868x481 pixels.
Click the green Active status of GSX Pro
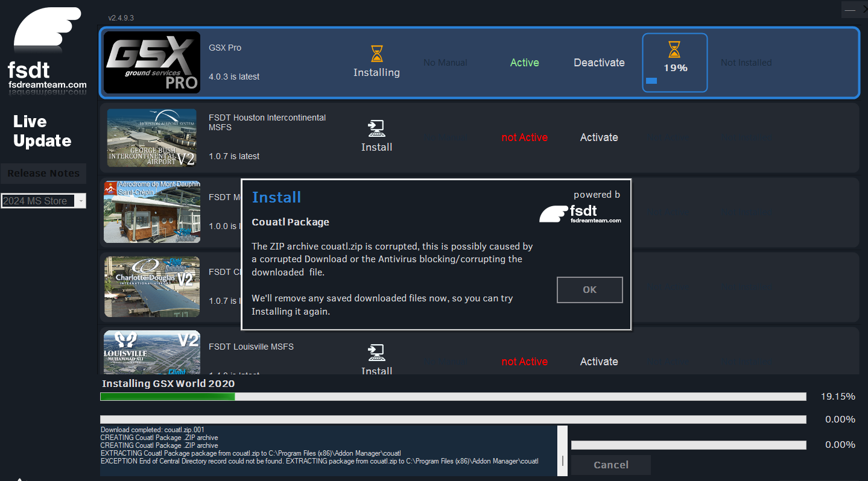pos(525,63)
